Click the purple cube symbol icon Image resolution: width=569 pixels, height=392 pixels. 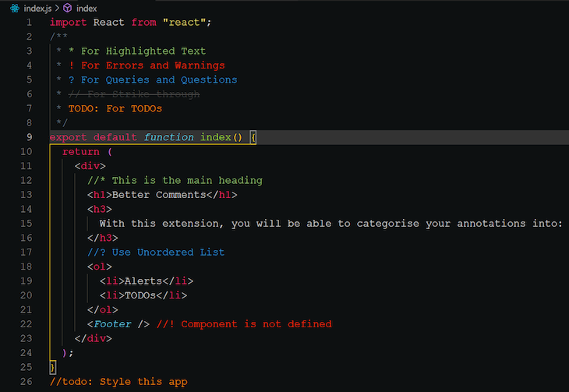click(x=68, y=8)
